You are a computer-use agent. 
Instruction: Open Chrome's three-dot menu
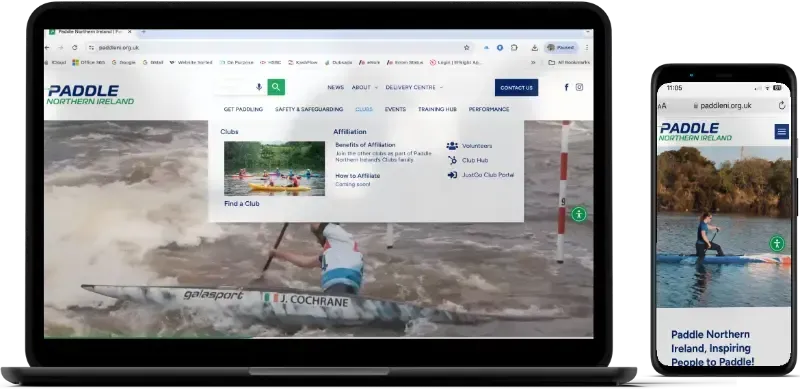587,47
